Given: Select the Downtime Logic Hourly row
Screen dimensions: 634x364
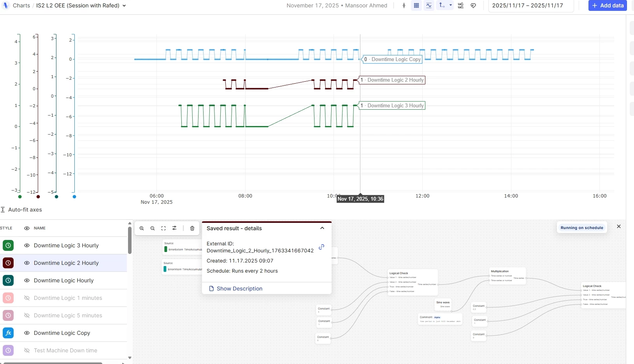Looking at the screenshot, I should point(64,280).
